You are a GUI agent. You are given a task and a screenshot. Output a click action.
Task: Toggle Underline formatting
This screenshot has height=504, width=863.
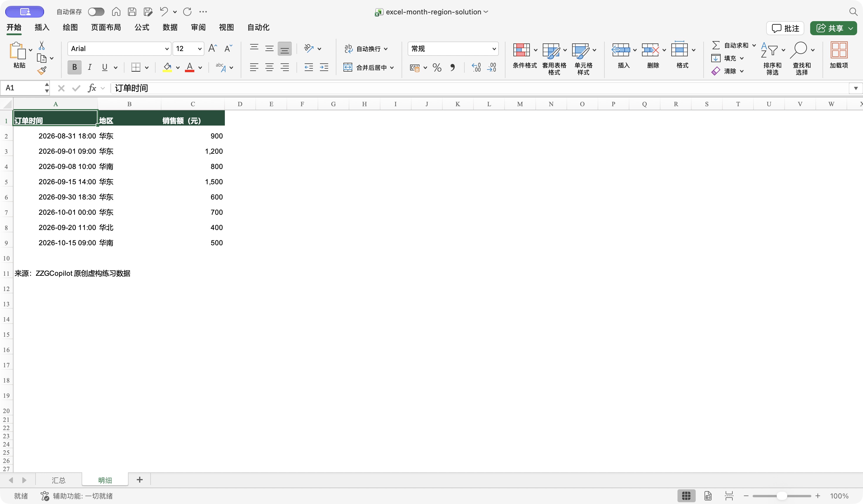105,67
